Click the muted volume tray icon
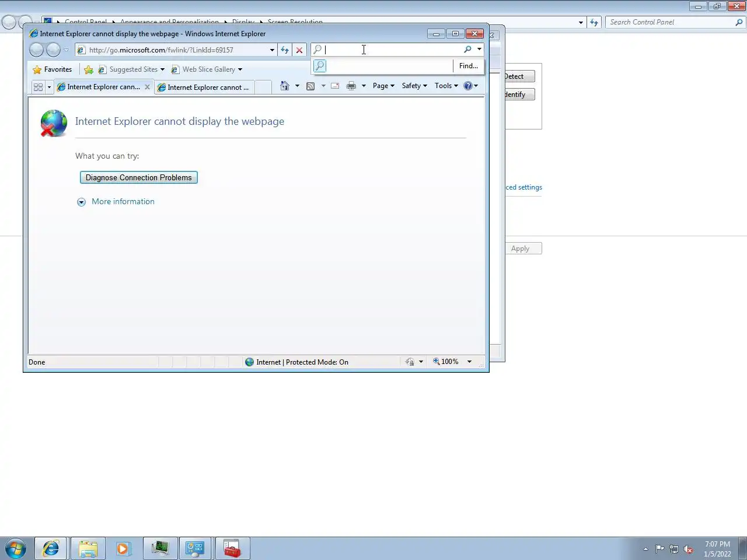The image size is (747, 560). point(689,549)
